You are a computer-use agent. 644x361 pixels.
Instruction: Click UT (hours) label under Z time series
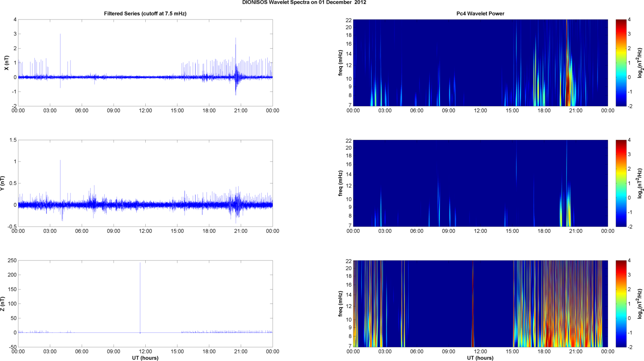coord(145,358)
